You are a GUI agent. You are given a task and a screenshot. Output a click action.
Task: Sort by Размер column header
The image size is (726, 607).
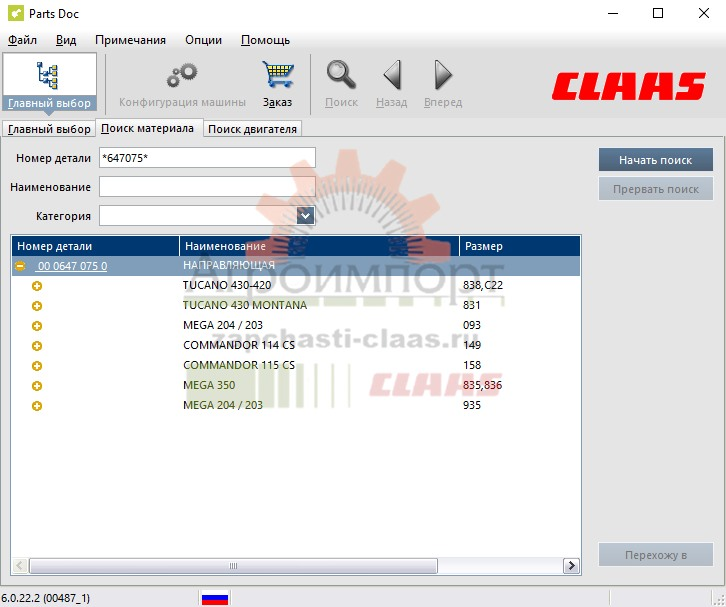tap(520, 246)
